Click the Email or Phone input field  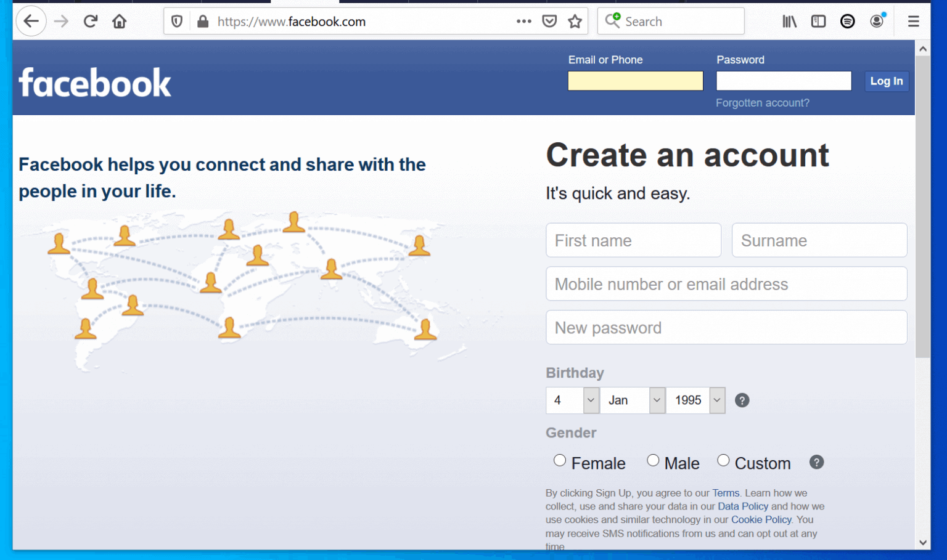pos(635,81)
